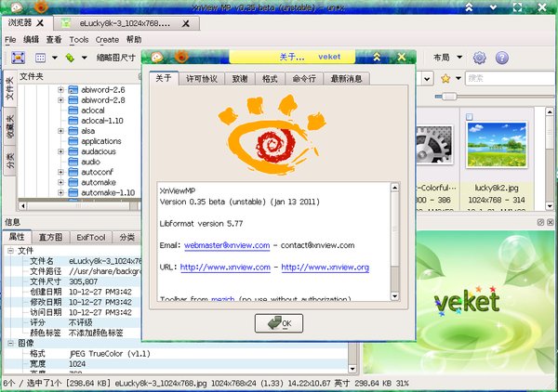Open the 帮助 menu
Viewport: 558px width, 392px height.
(x=134, y=39)
